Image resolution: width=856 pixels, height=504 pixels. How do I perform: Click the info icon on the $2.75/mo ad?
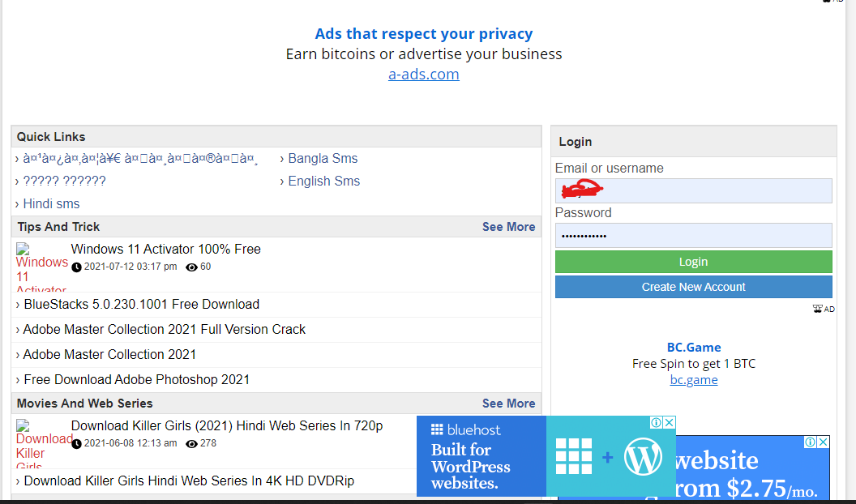810,442
